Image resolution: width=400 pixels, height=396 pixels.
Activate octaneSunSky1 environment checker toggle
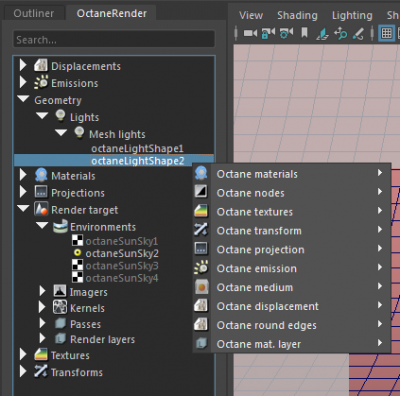77,240
